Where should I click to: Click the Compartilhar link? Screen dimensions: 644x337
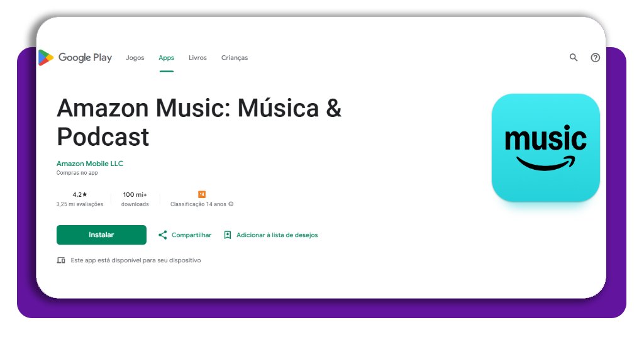(x=191, y=235)
